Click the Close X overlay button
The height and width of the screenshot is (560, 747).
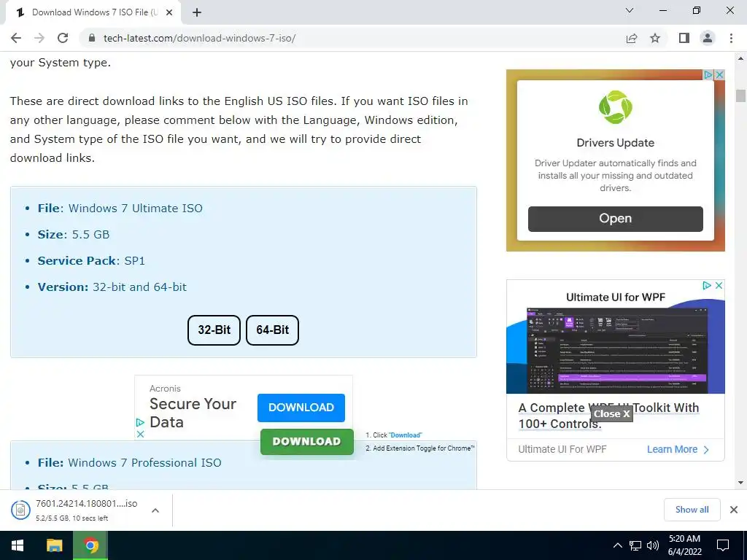612,414
